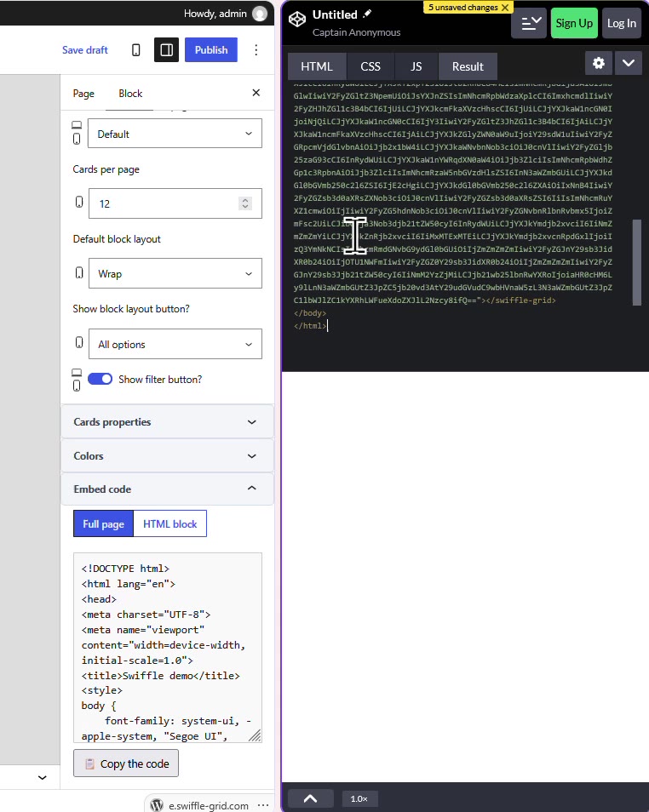
Task: Click device icon beside Show filter toggle
Action: [77, 380]
